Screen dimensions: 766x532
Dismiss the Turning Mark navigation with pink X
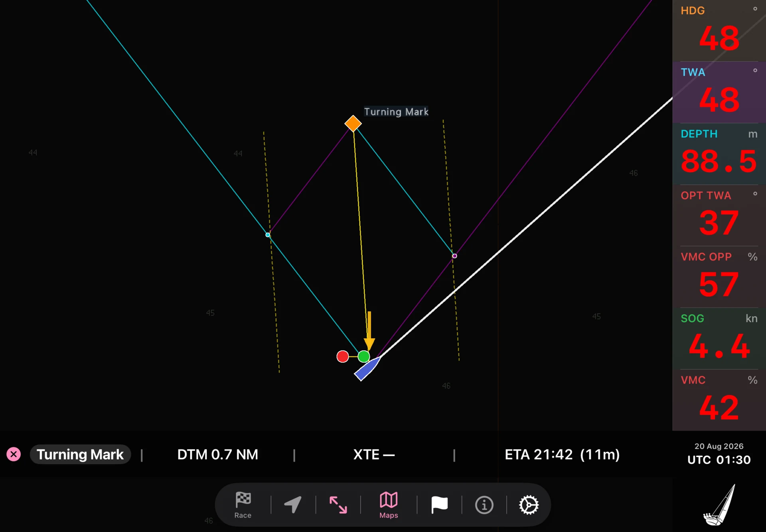[x=14, y=454]
